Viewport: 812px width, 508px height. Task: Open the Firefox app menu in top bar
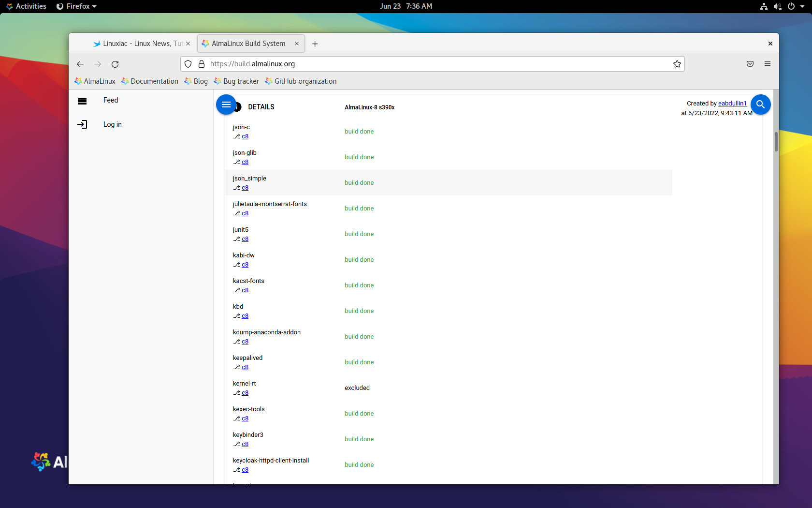pyautogui.click(x=76, y=6)
